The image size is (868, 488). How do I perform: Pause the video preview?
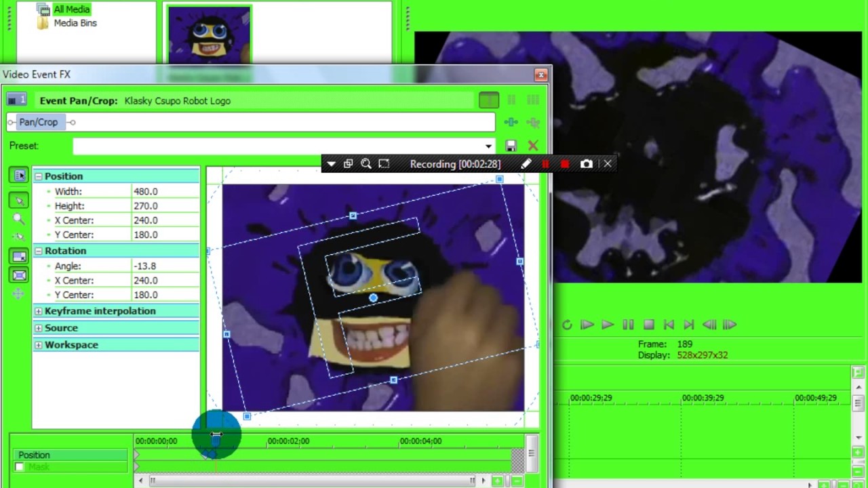(628, 325)
